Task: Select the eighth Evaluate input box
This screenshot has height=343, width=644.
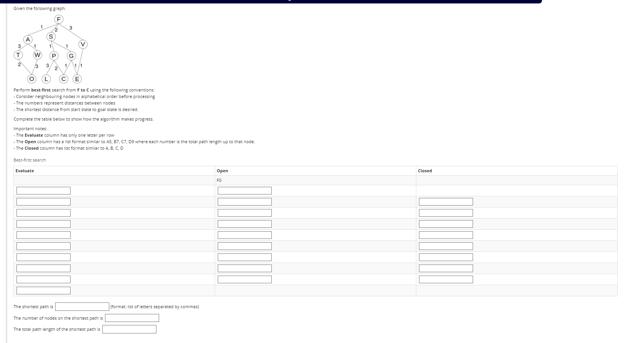Action: [43, 268]
